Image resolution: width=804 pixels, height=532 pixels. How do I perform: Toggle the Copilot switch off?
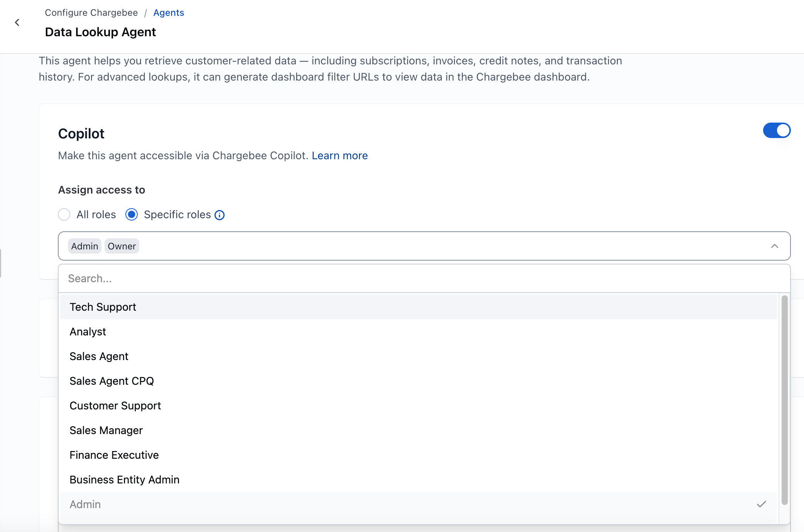tap(776, 131)
